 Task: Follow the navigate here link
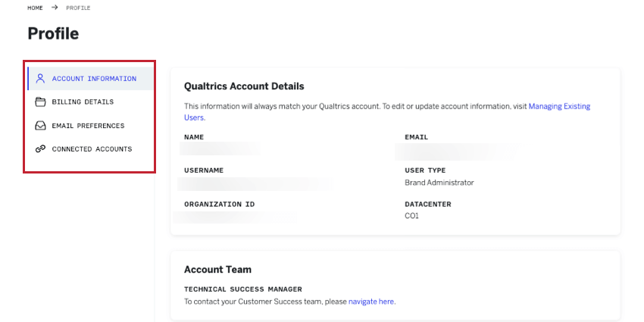coord(372,302)
